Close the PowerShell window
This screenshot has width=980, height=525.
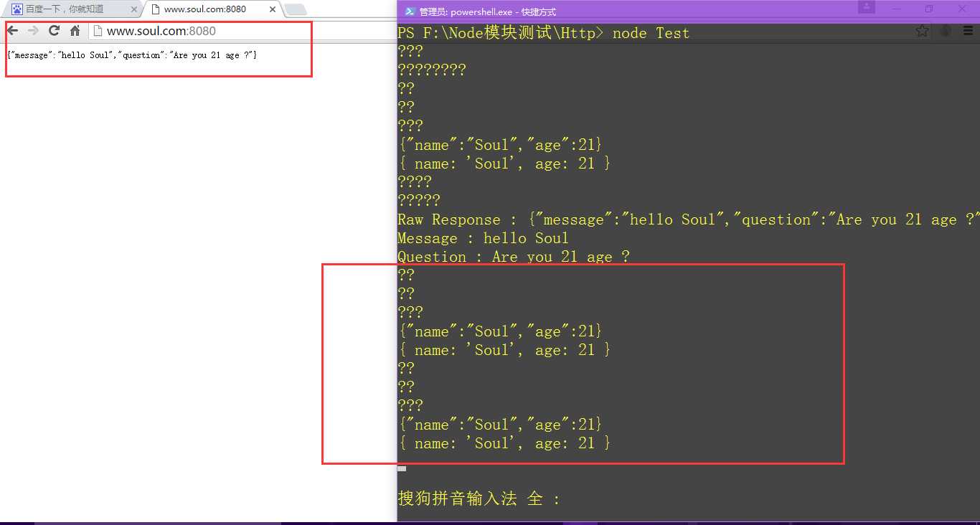[x=962, y=9]
